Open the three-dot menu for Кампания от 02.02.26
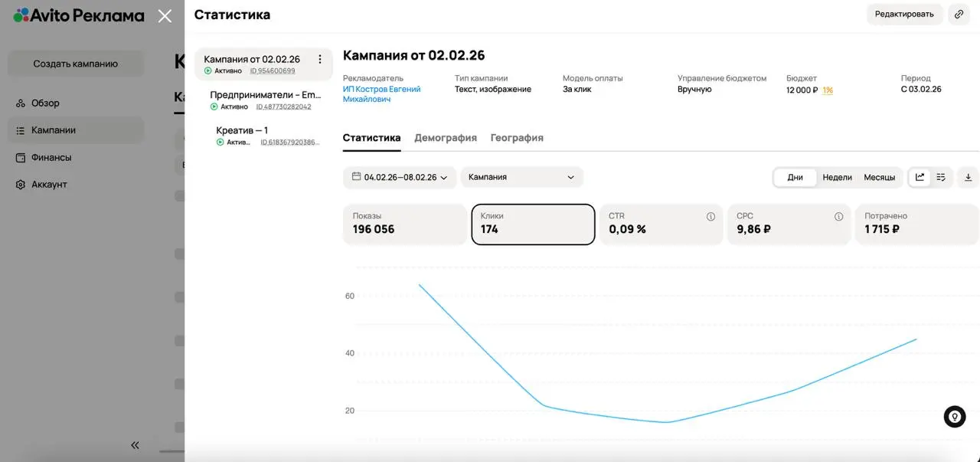This screenshot has height=462, width=980. pyautogui.click(x=320, y=60)
